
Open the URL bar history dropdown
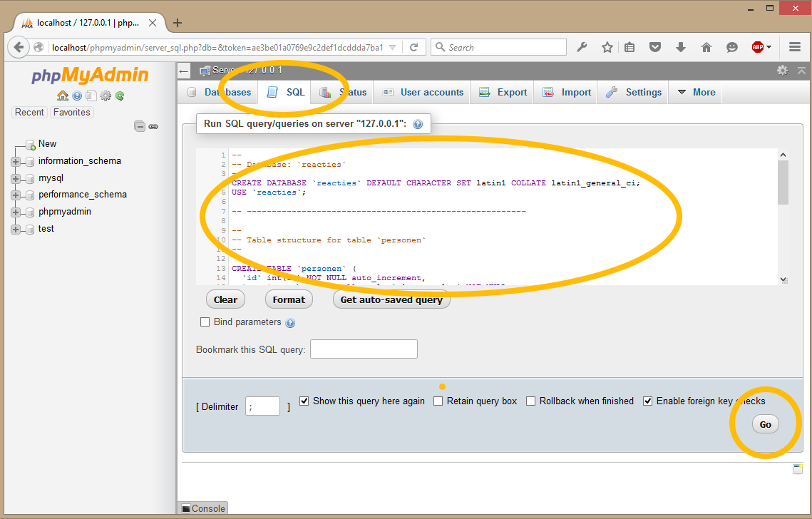393,47
